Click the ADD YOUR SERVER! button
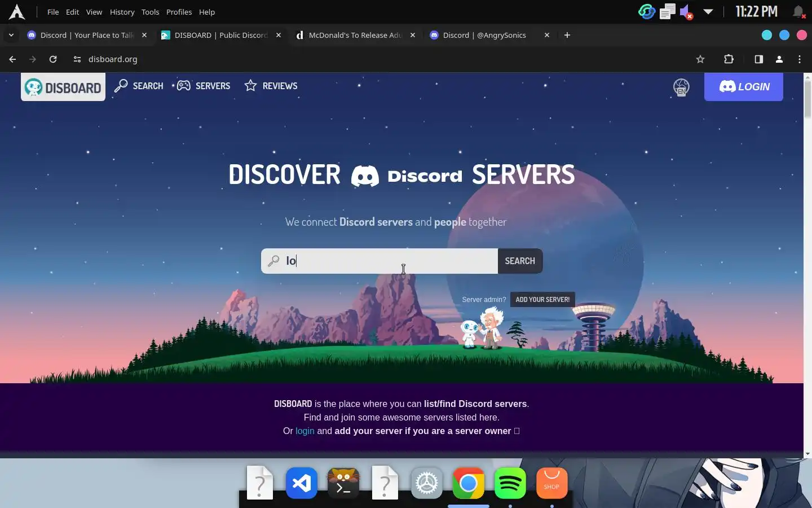Image resolution: width=812 pixels, height=508 pixels. [542, 300]
